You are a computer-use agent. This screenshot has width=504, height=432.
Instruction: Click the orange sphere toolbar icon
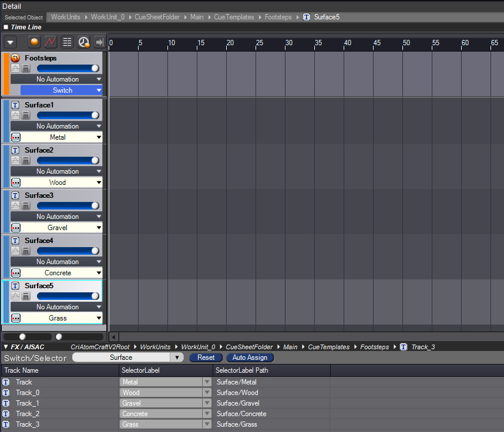pyautogui.click(x=34, y=42)
